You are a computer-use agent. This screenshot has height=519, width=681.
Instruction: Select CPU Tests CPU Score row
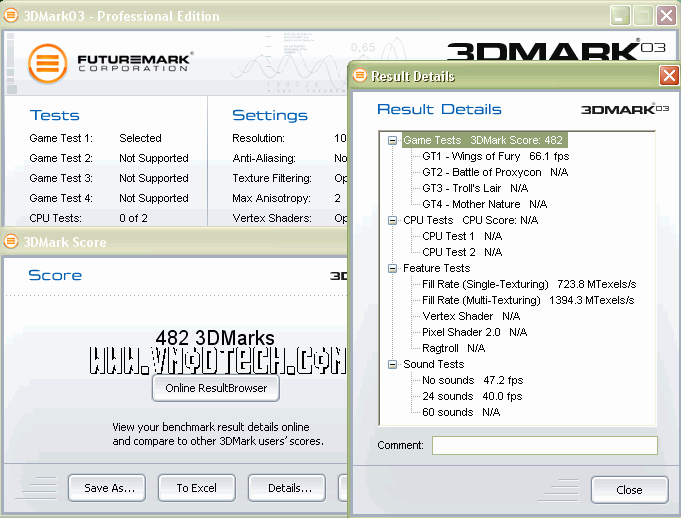pos(470,220)
